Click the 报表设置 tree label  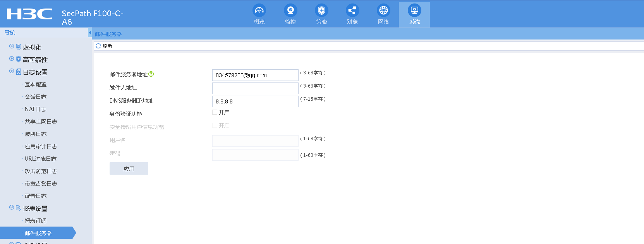tap(35, 208)
